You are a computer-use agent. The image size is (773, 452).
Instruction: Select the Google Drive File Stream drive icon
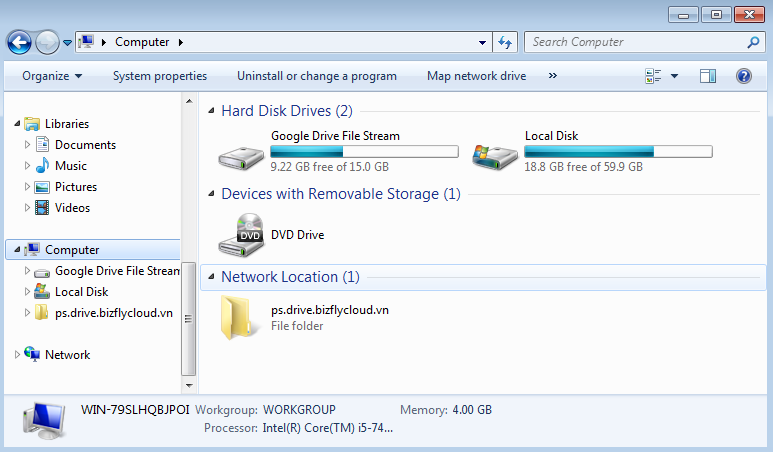point(242,158)
